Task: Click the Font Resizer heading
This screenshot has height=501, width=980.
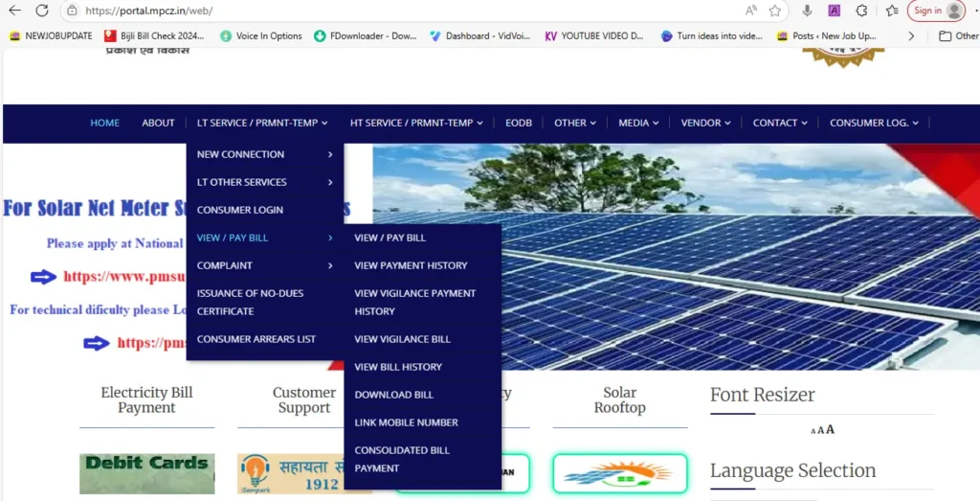Action: pyautogui.click(x=763, y=396)
